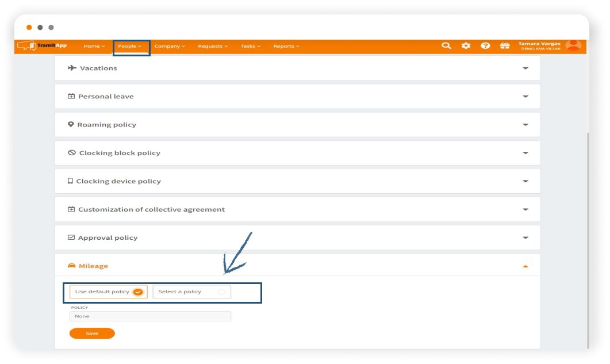Click the Roaming policy pin icon
Image resolution: width=610 pixels, height=364 pixels.
click(71, 125)
